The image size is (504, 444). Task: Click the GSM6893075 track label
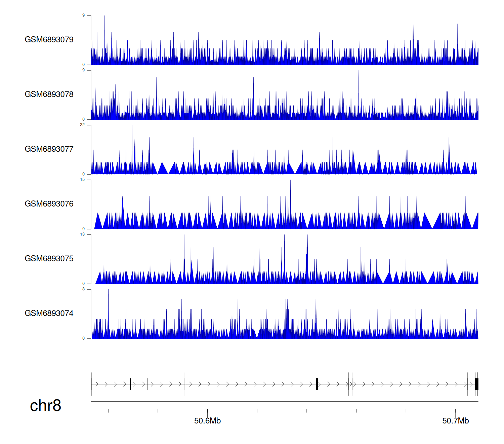click(x=49, y=259)
